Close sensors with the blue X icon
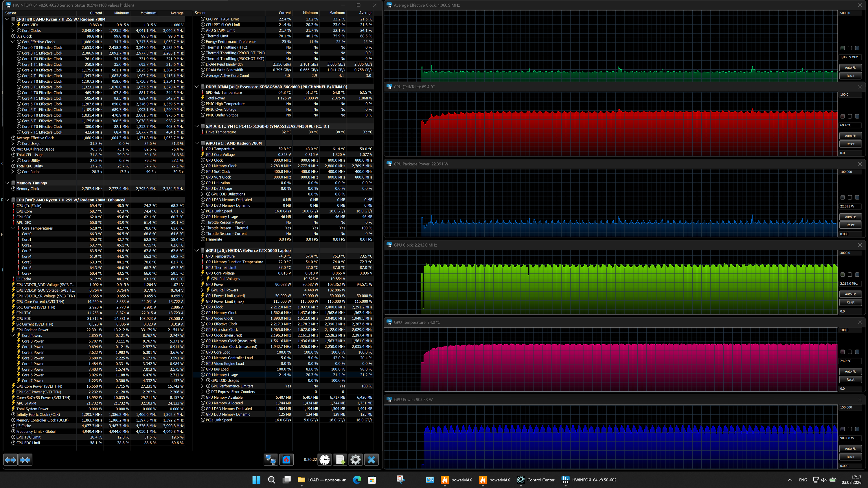Image resolution: width=868 pixels, height=488 pixels. coord(372,459)
